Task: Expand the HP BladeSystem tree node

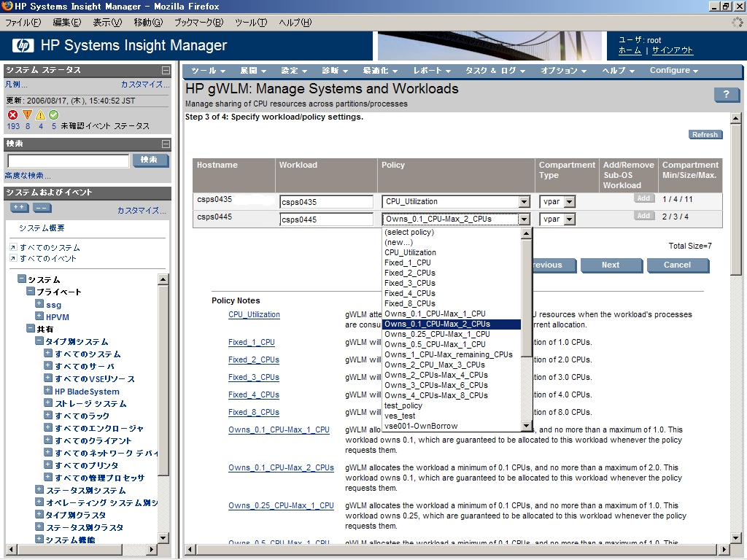Action: pyautogui.click(x=48, y=390)
